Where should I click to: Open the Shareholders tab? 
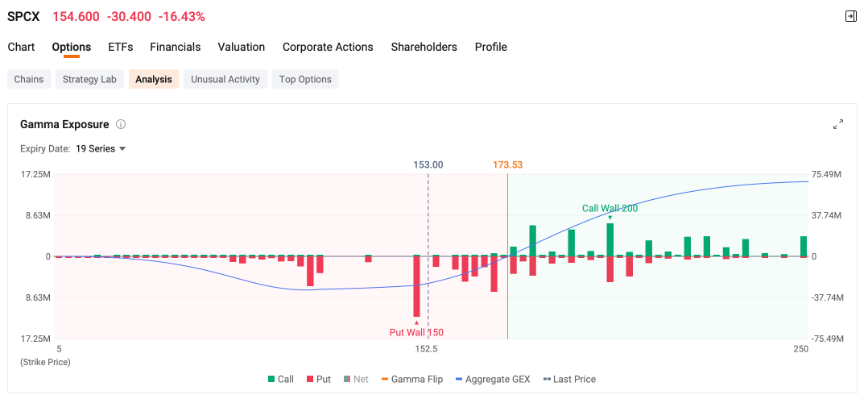424,47
